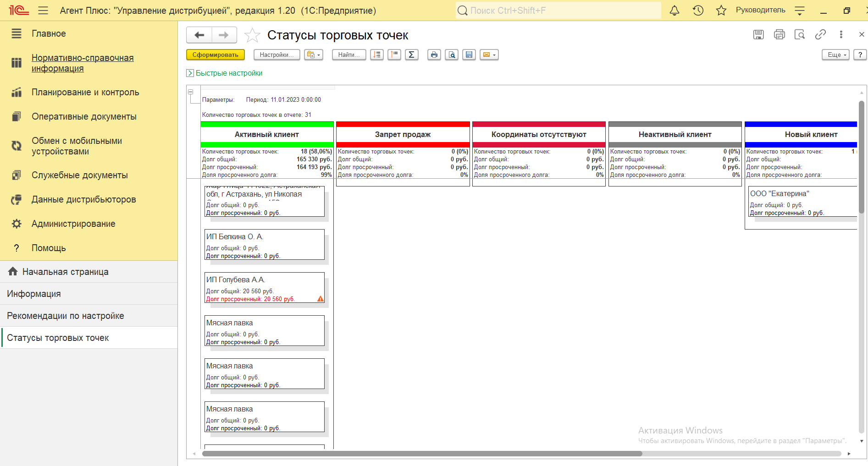Viewport: 868px width, 466px height.
Task: Expand Быстрые настройки section
Action: (225, 73)
